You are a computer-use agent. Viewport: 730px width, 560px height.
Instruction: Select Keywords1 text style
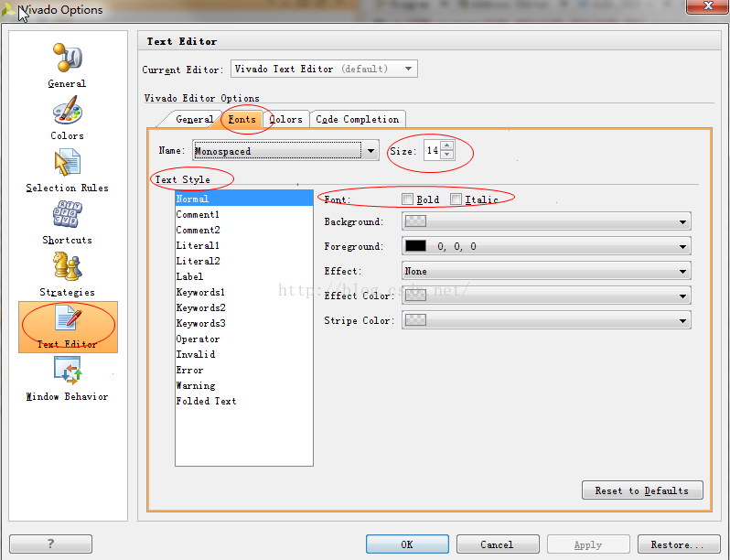coord(244,292)
